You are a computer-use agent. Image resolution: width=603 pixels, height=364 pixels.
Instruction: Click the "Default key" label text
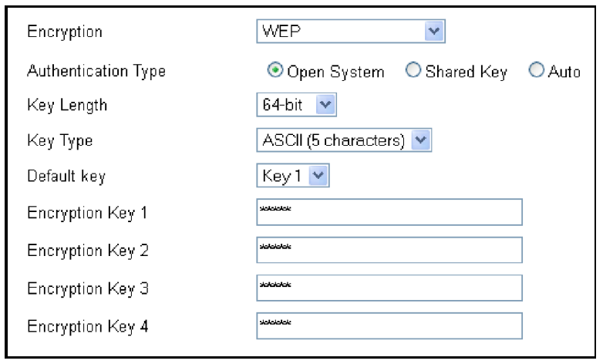pos(66,177)
